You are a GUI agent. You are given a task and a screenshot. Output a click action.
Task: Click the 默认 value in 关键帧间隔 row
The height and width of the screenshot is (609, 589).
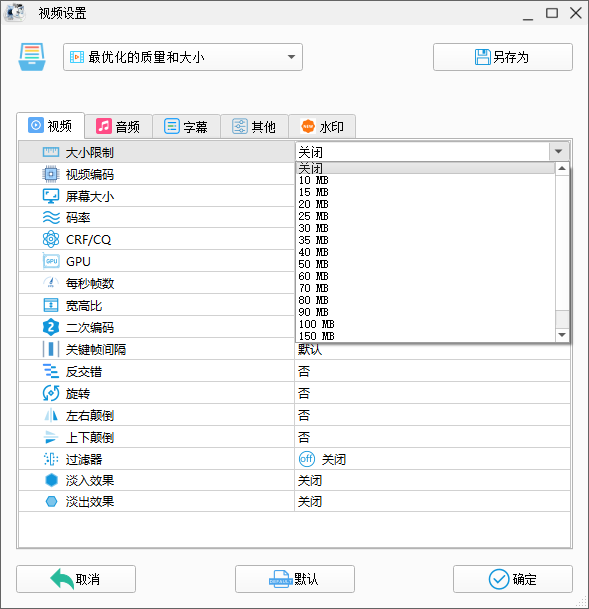(310, 350)
